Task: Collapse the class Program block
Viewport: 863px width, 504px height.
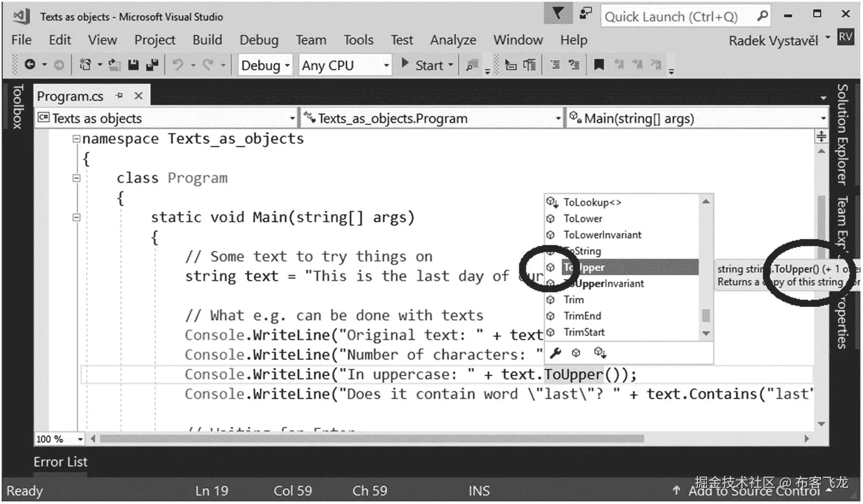Action: 77,178
